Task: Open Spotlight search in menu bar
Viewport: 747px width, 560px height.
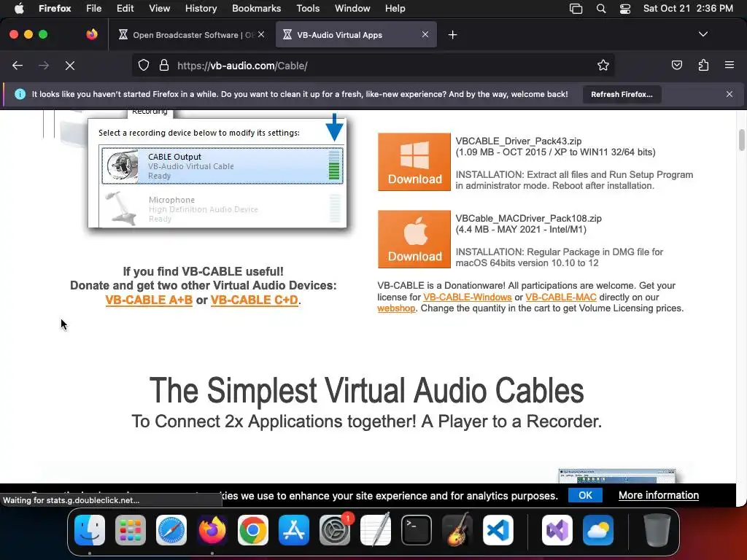Action: tap(601, 9)
